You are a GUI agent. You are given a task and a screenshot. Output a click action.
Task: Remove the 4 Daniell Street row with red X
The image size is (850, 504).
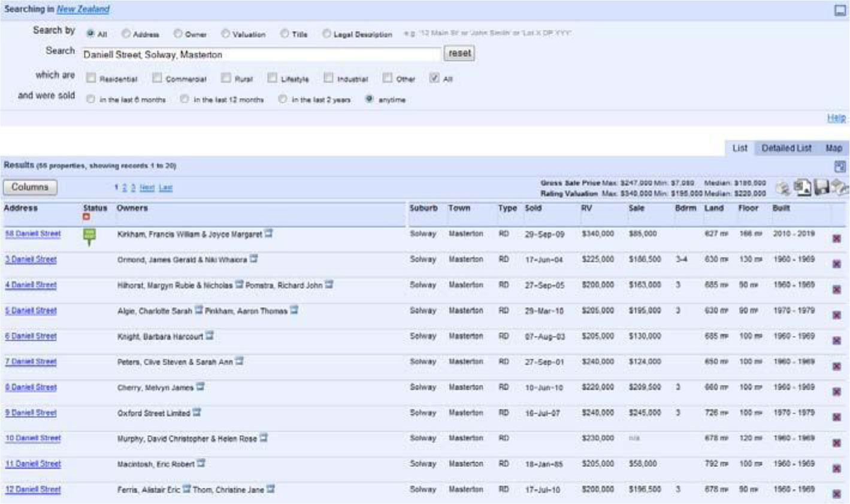coord(837,290)
